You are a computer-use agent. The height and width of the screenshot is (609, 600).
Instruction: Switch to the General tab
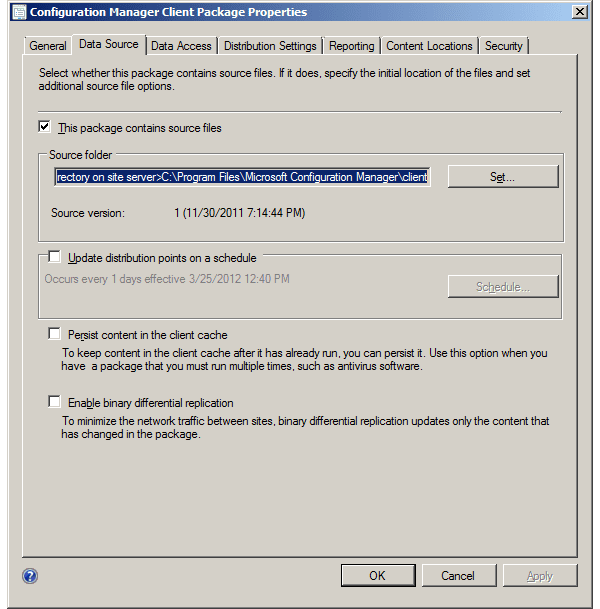pos(48,46)
